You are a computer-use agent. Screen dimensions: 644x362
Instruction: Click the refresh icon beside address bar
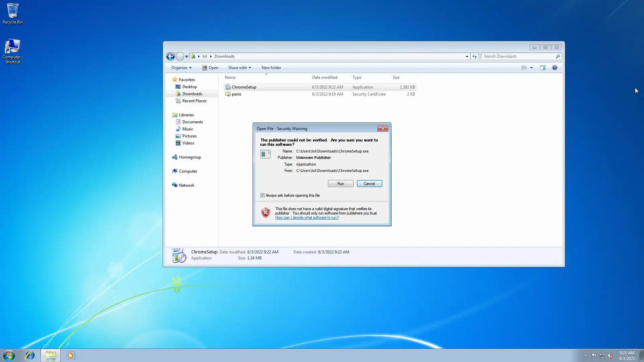click(475, 56)
